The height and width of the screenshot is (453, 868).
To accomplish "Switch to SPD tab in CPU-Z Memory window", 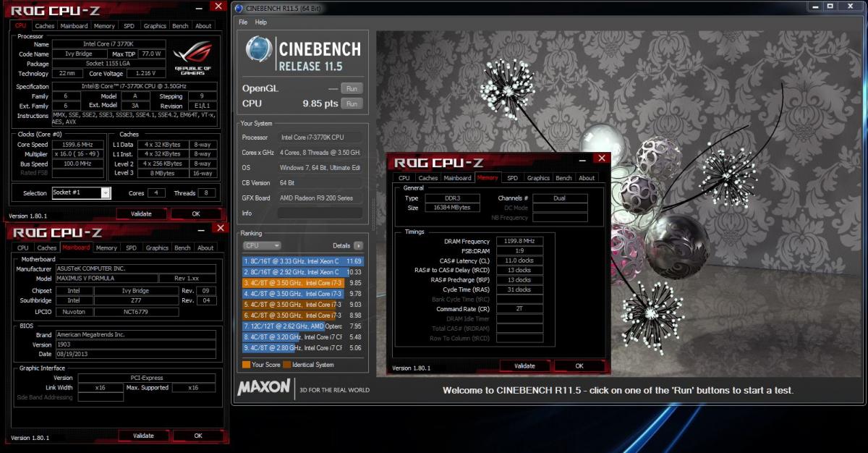I will click(512, 178).
